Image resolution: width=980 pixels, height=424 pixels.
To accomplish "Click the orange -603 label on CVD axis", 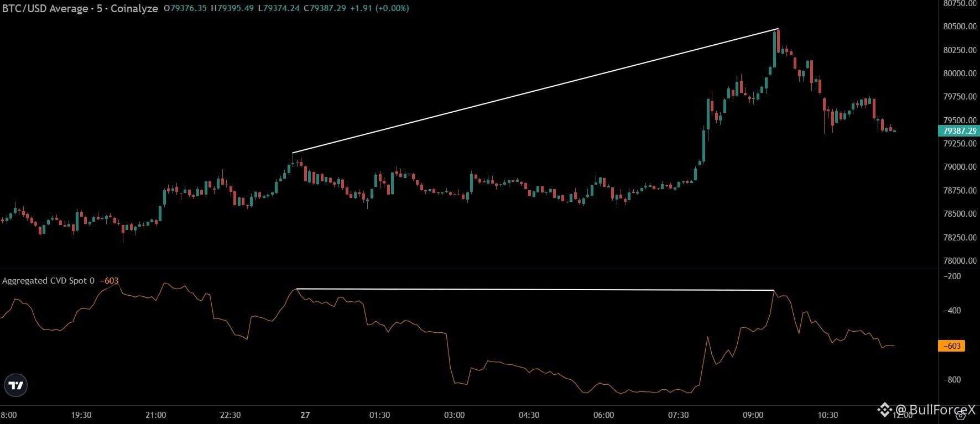I will coord(952,346).
